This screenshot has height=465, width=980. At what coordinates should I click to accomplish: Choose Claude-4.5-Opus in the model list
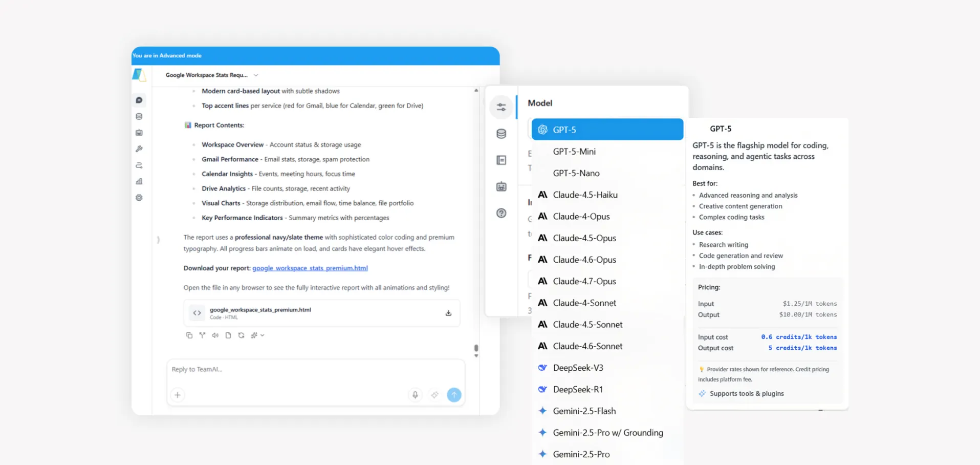(607, 238)
